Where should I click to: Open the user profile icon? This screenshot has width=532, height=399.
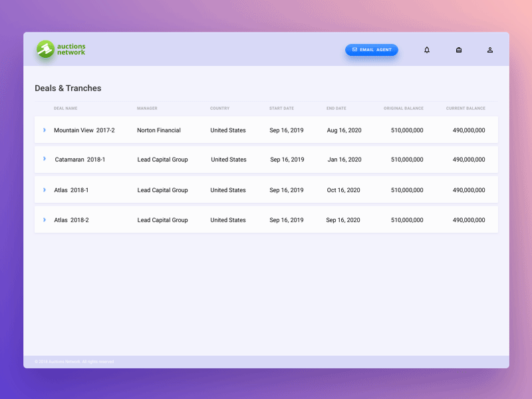click(490, 50)
